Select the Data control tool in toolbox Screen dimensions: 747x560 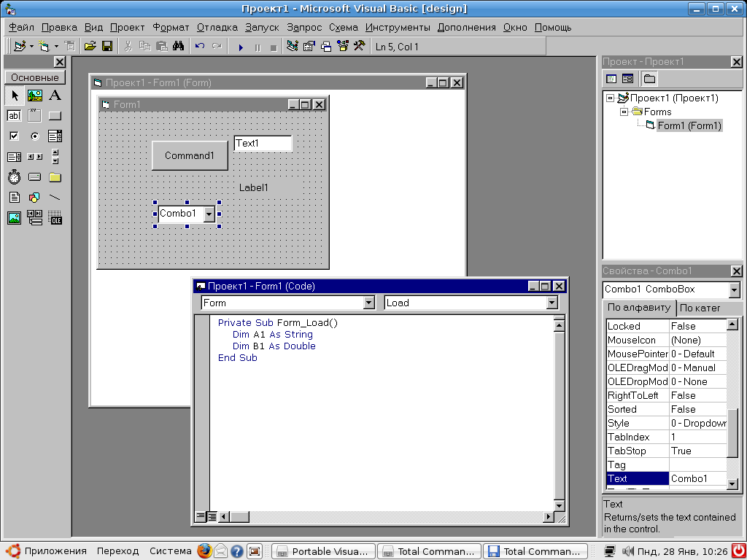point(35,218)
